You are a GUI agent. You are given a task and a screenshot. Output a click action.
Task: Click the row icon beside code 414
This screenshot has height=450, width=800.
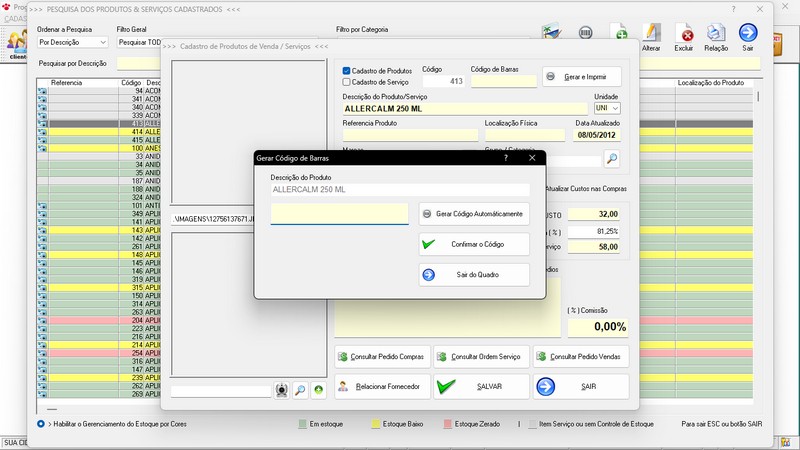click(x=42, y=132)
